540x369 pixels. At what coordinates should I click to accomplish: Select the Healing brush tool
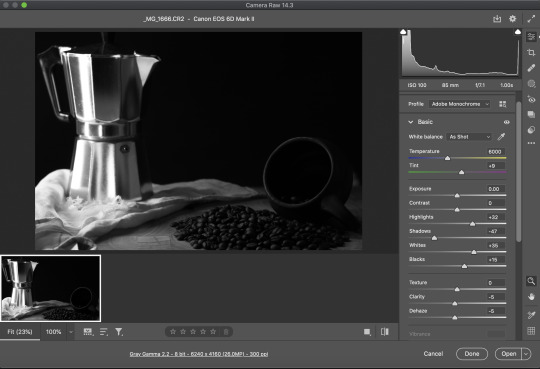[x=531, y=68]
